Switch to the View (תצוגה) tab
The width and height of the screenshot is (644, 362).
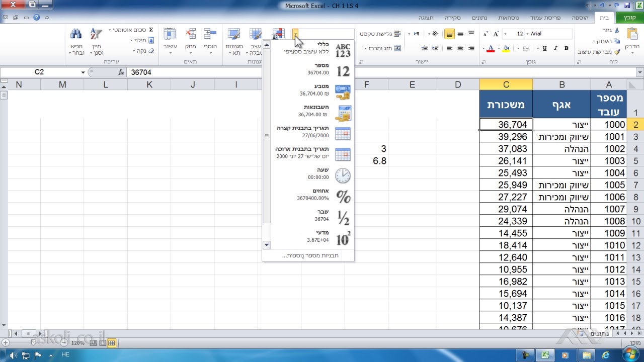click(x=426, y=18)
